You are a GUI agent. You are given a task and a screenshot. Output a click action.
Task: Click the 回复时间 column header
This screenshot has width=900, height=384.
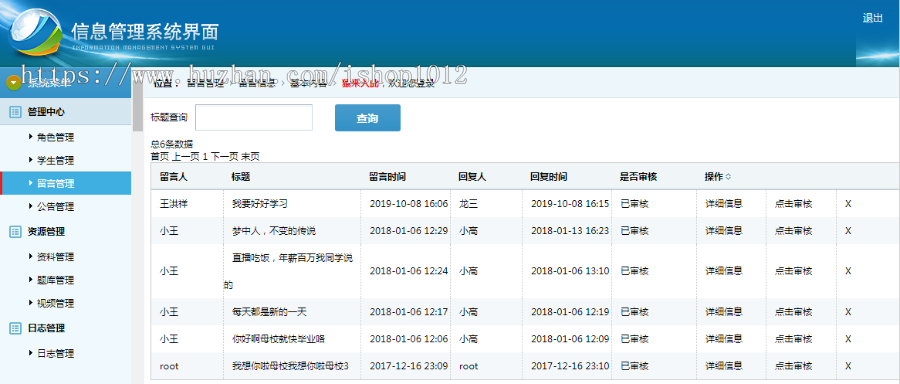click(x=549, y=177)
